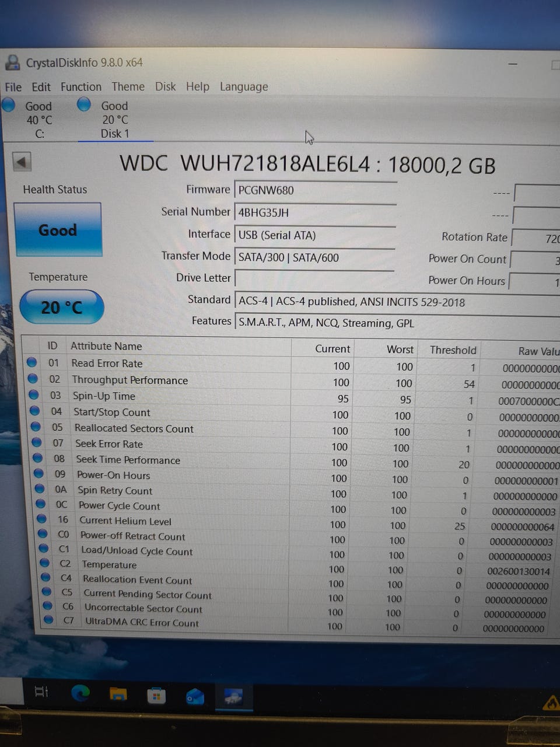Image resolution: width=560 pixels, height=747 pixels.
Task: Select the Disk 1 drive tab
Action: pos(115,120)
